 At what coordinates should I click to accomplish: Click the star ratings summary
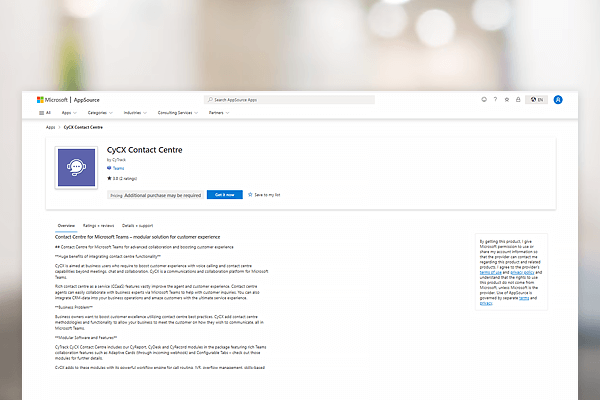pos(122,178)
